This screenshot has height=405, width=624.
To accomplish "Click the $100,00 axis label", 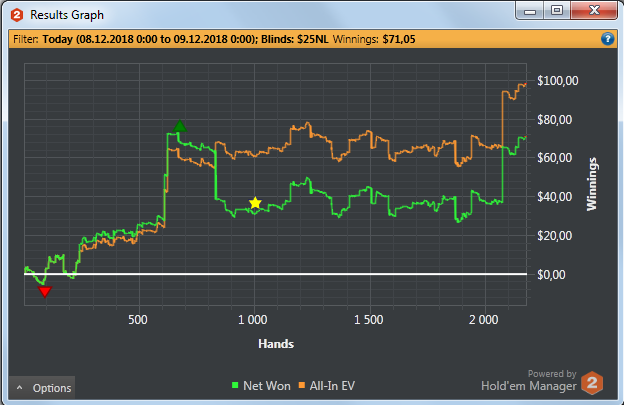I will pos(558,81).
